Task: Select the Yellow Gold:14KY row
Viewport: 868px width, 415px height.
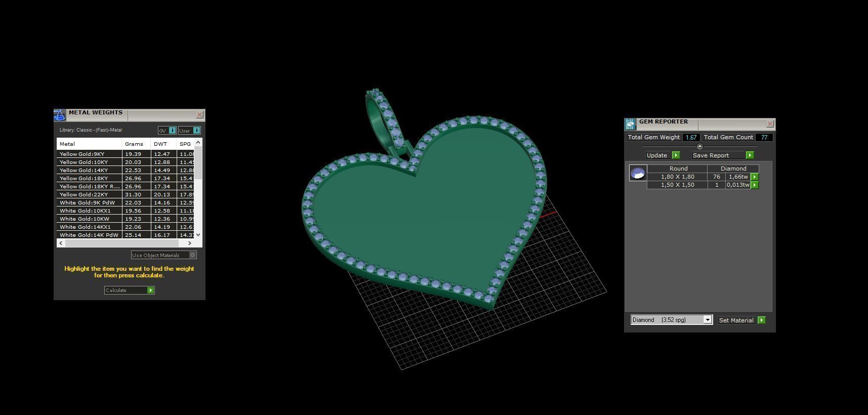Action: [x=126, y=170]
